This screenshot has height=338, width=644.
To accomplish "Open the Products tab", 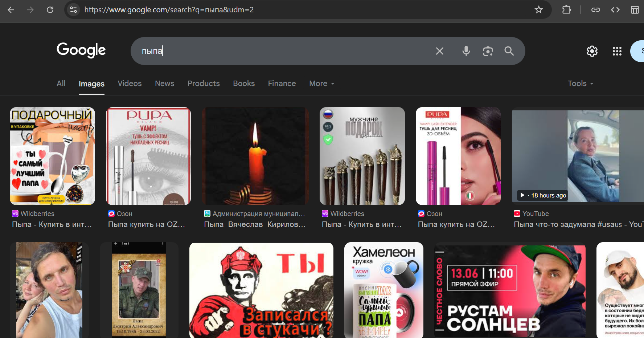I will click(x=204, y=84).
